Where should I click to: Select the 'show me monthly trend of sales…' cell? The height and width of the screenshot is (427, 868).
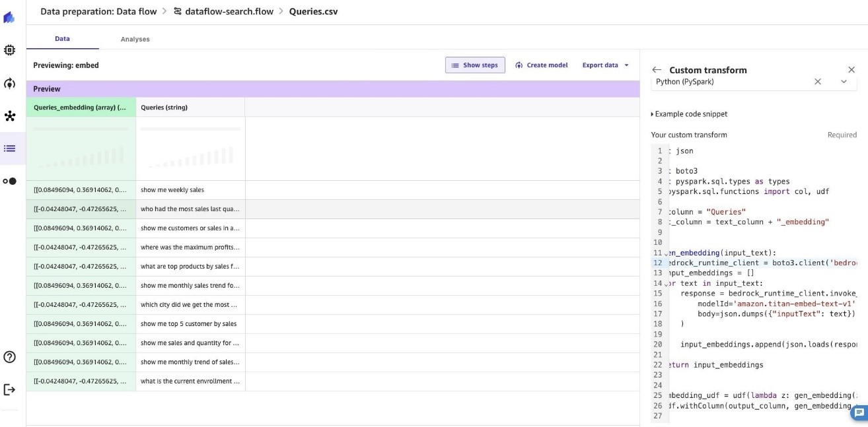(x=190, y=362)
